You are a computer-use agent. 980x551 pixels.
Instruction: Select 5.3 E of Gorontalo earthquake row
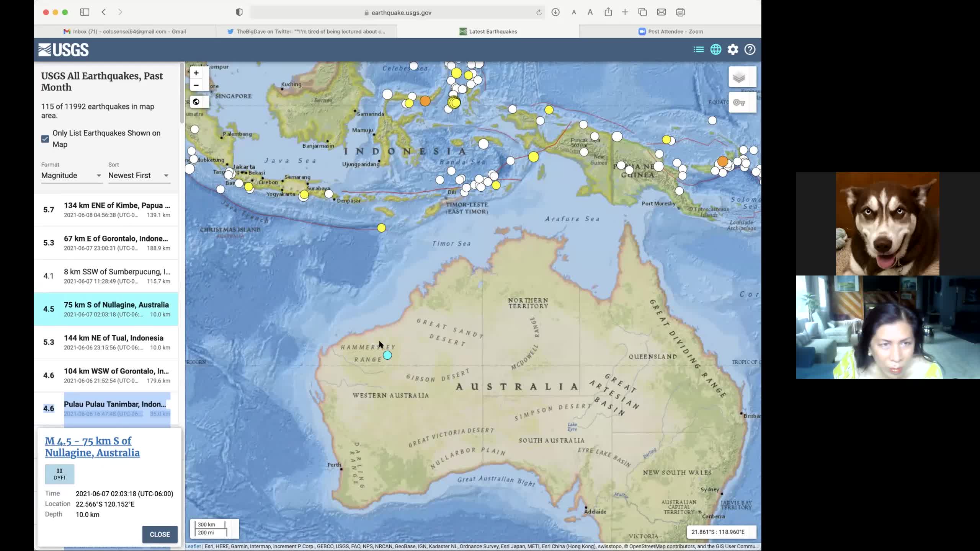(x=106, y=243)
